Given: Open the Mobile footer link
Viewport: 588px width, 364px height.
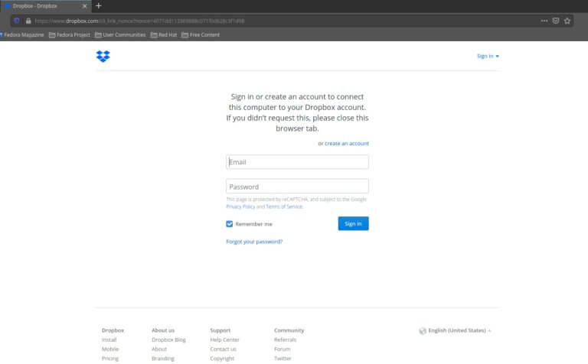Looking at the screenshot, I should pyautogui.click(x=110, y=349).
